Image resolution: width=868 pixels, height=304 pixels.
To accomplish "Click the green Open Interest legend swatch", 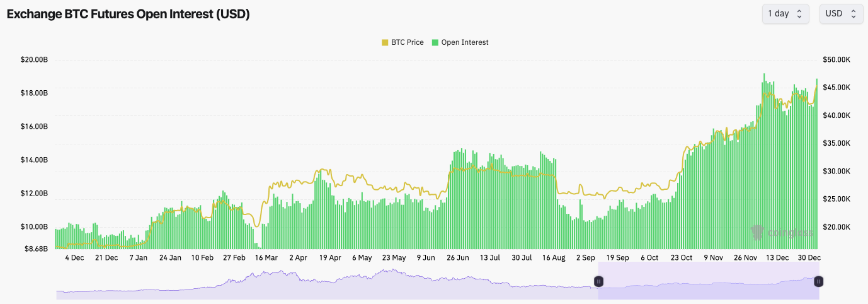I will [x=435, y=42].
